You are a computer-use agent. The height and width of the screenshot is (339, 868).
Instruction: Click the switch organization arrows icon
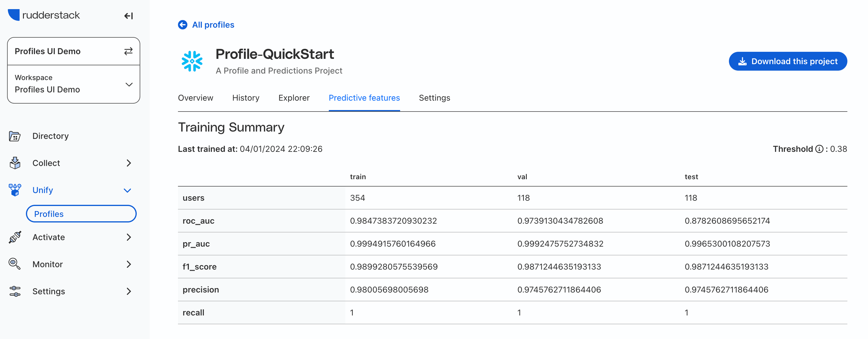(x=128, y=51)
